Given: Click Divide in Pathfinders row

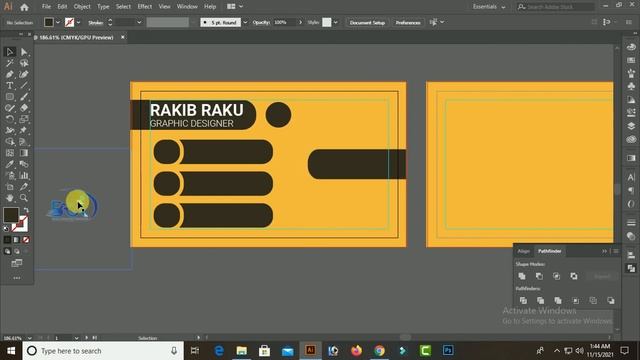Looking at the screenshot, I should 523,301.
